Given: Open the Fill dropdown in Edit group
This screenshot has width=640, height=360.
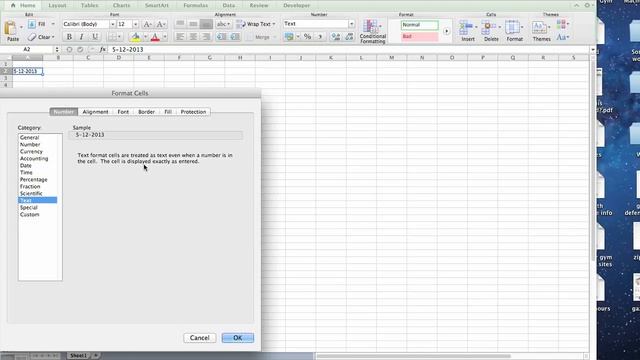Looking at the screenshot, I should pyautogui.click(x=52, y=24).
